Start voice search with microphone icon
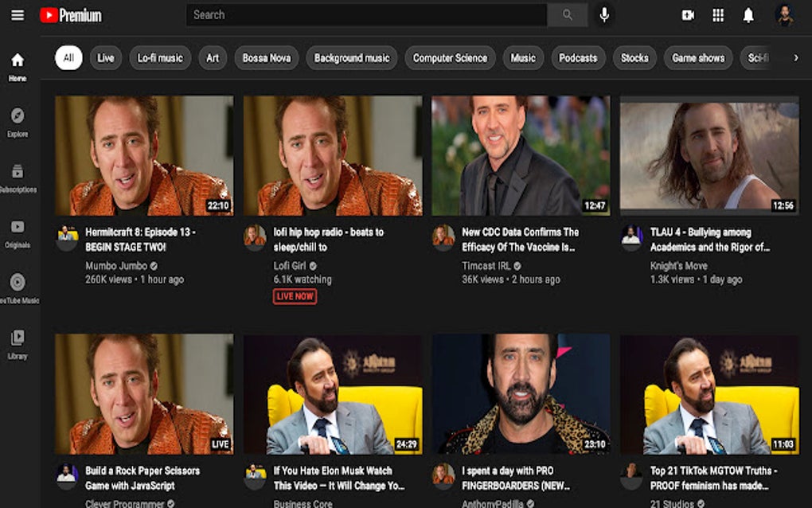Screen dimensions: 812x508 click(603, 15)
